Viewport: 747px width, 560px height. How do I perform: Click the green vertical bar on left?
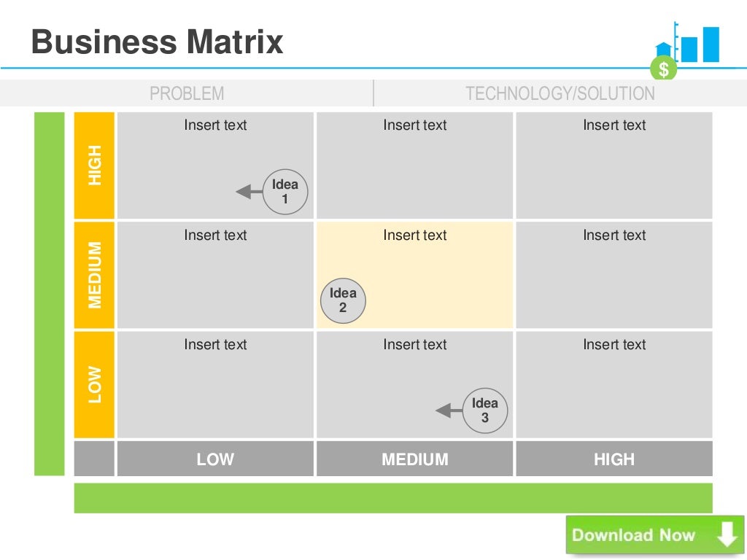coord(49,294)
